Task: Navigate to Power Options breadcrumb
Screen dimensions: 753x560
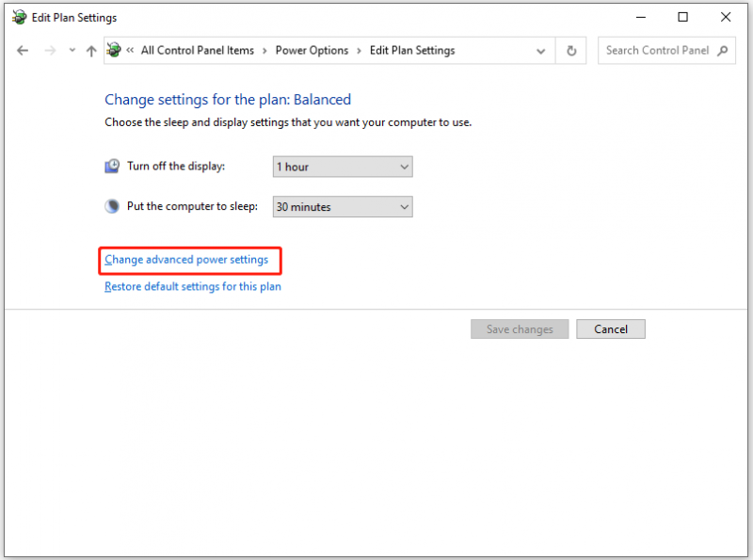Action: coord(312,51)
